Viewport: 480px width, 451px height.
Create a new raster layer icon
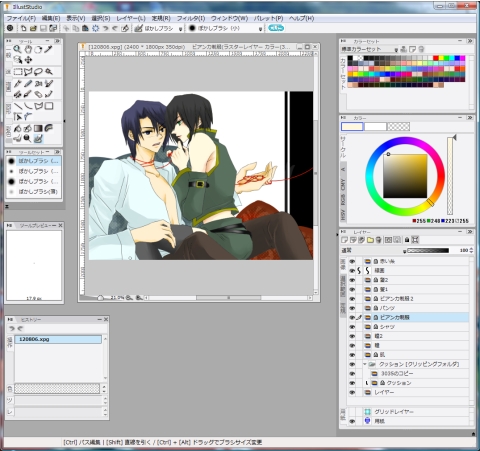click(344, 240)
